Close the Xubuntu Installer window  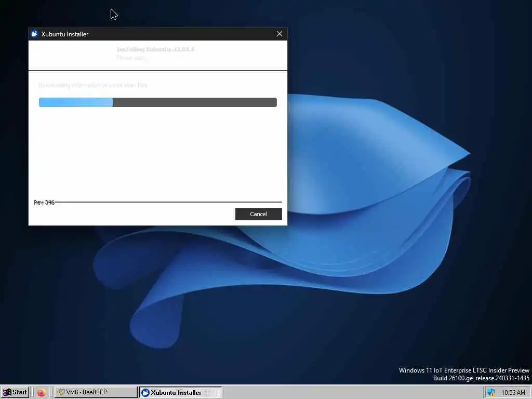click(x=279, y=34)
